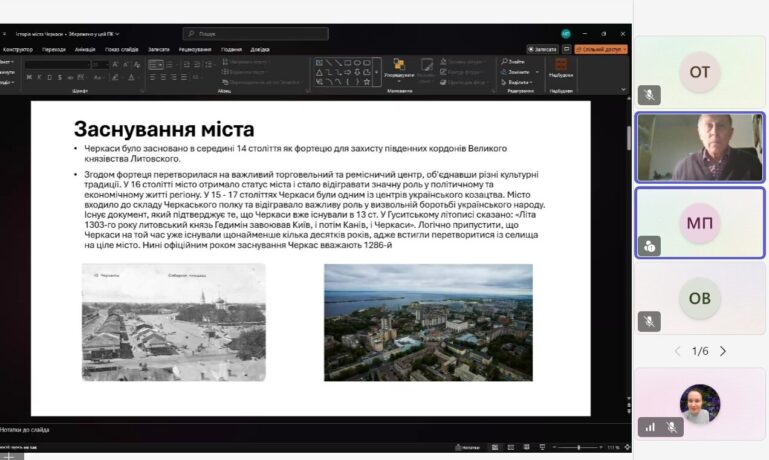This screenshot has width=769, height=460.
Task: Click the Arrange (Упорядкувати) icon
Action: pos(398,66)
